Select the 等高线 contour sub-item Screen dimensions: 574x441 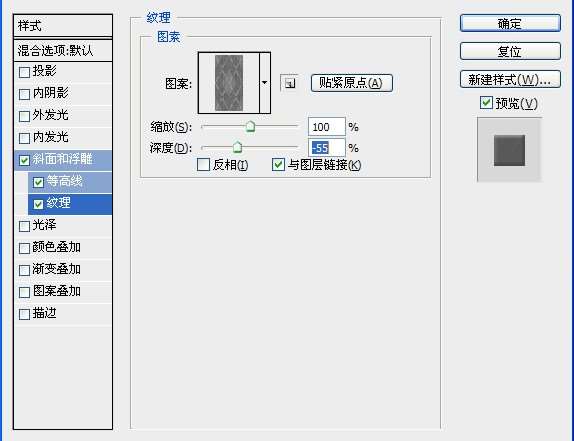click(x=70, y=182)
